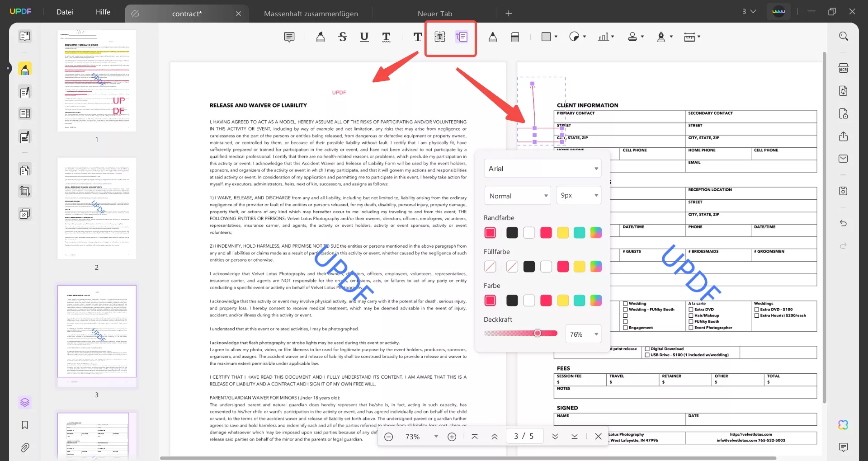The image size is (868, 461).
Task: Show the layers panel
Action: point(25,402)
